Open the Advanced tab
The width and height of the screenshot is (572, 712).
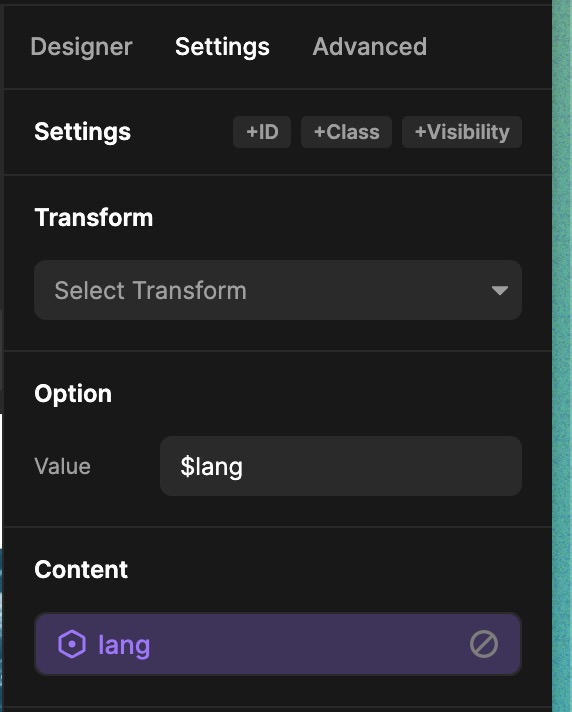[370, 47]
